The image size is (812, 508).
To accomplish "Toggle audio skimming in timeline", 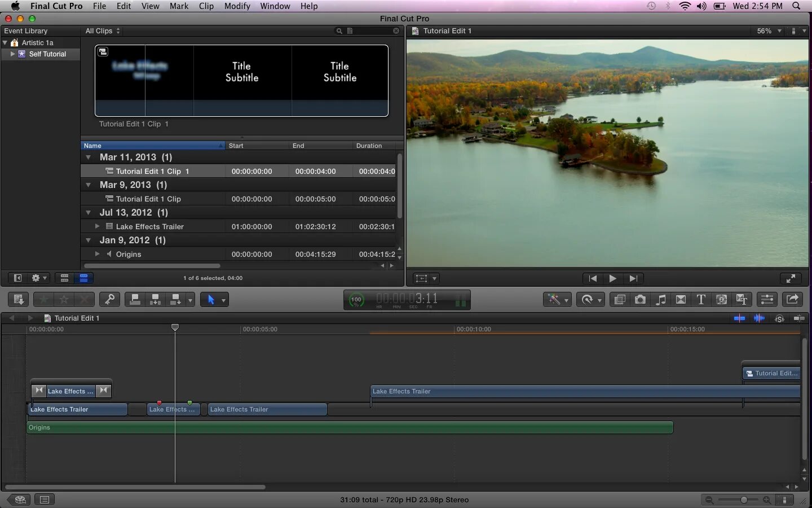I will 759,318.
